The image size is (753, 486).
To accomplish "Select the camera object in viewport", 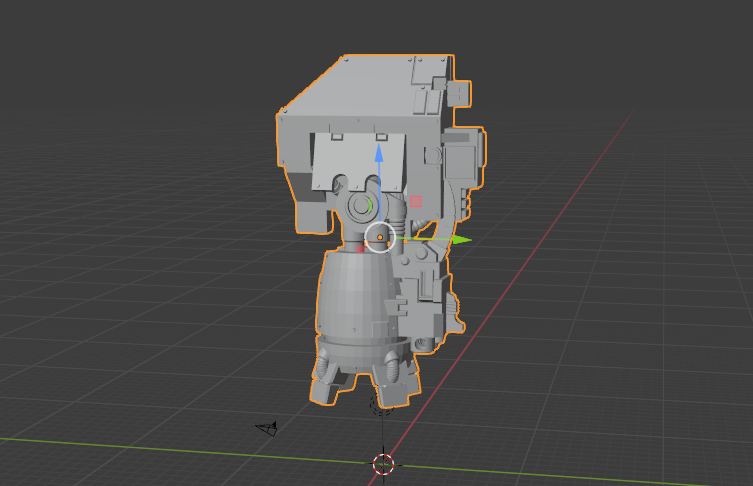I will pos(267,428).
